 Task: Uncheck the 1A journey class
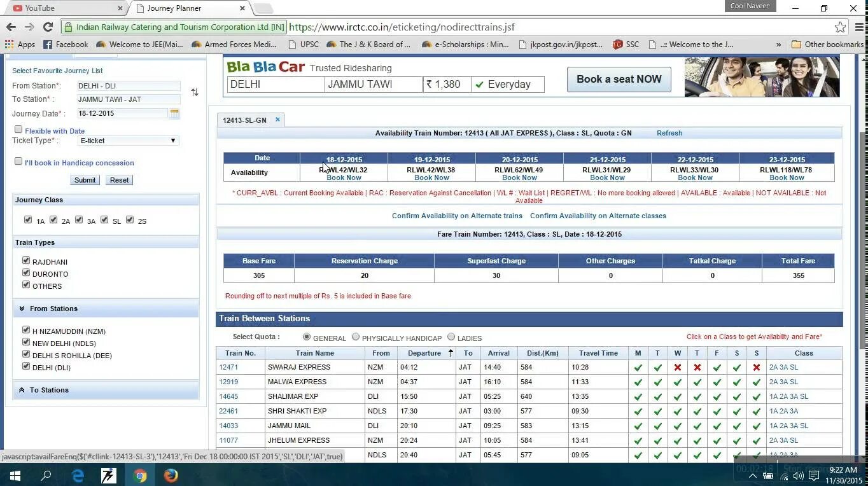pyautogui.click(x=27, y=220)
